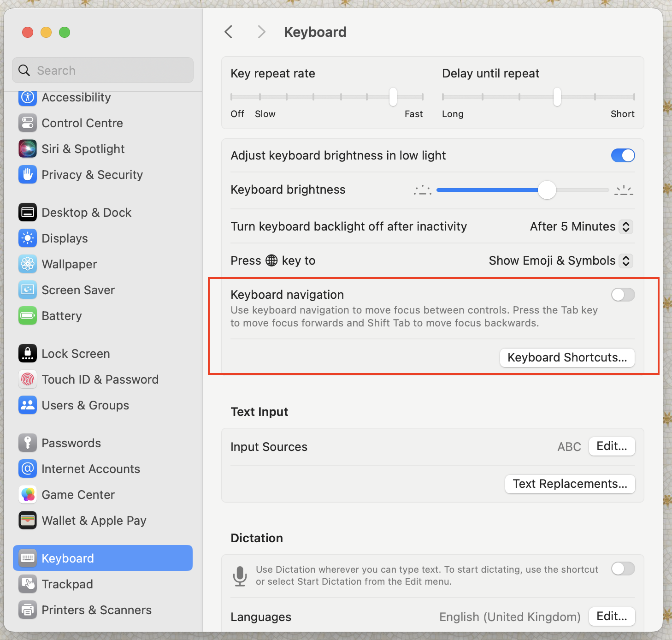This screenshot has width=672, height=640.
Task: Click the Keyboard title in the header
Action: (x=315, y=32)
